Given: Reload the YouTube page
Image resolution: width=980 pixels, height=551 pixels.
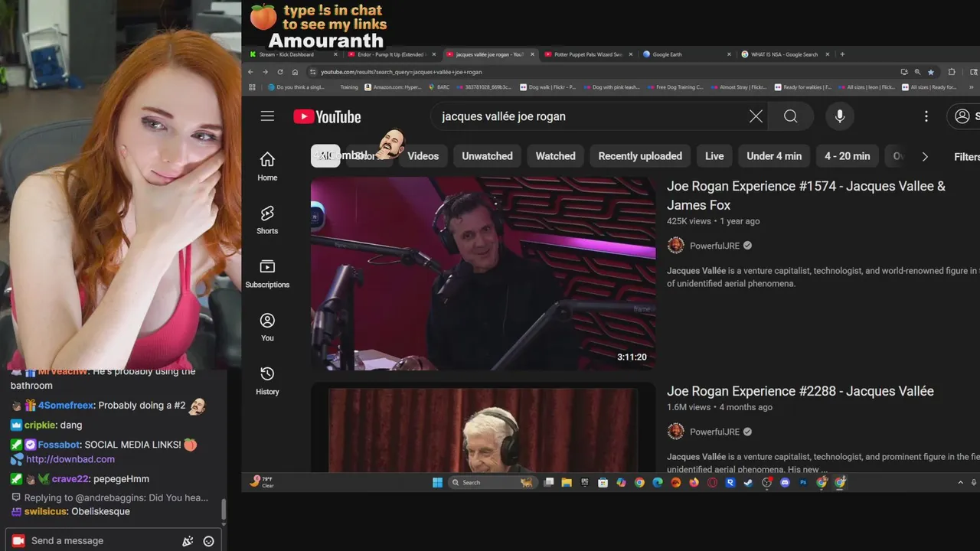Looking at the screenshot, I should [x=280, y=72].
